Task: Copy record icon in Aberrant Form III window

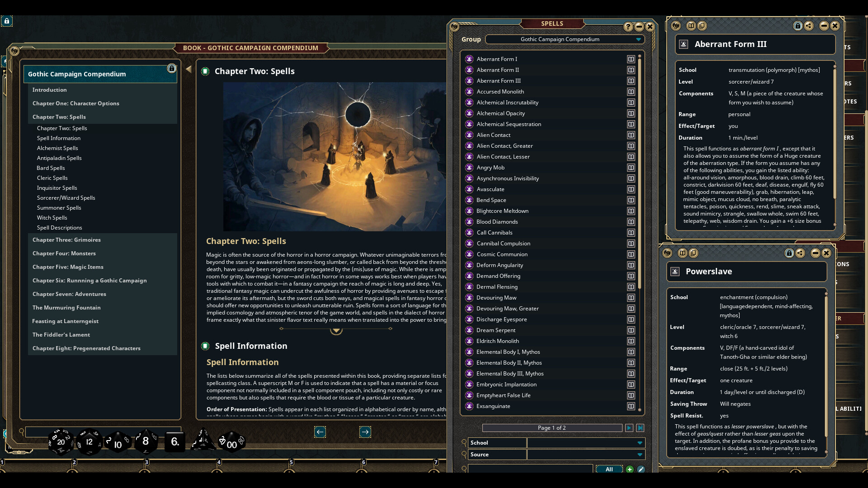Action: (702, 26)
